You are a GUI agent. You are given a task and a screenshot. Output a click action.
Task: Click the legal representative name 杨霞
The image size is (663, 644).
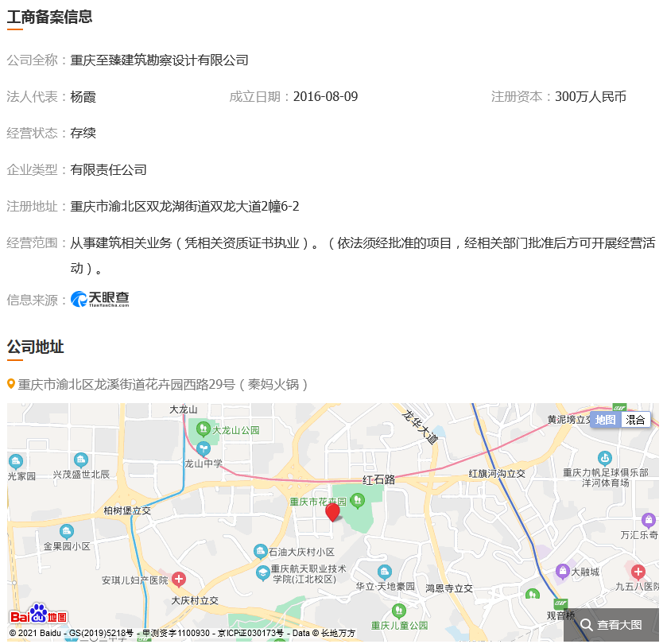click(83, 97)
